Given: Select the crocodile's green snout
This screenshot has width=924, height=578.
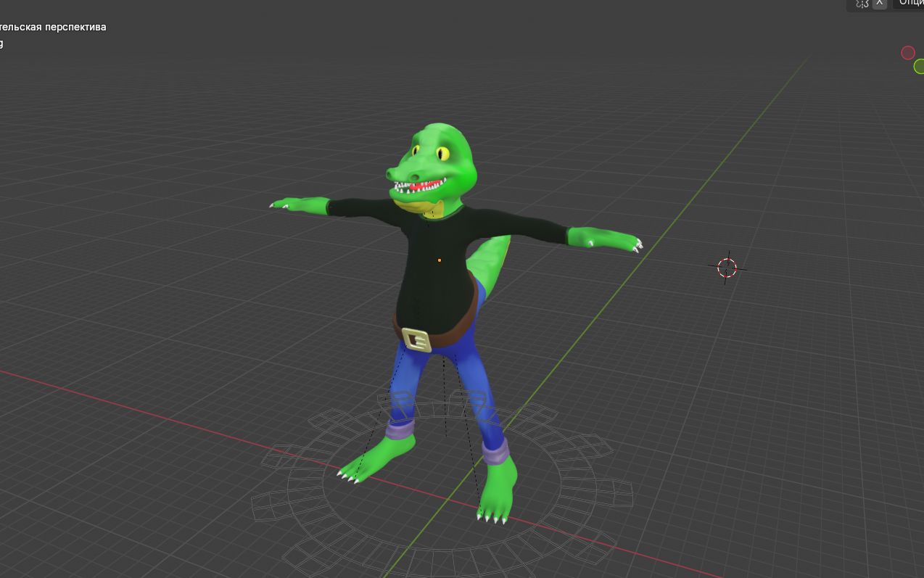Looking at the screenshot, I should [x=406, y=173].
